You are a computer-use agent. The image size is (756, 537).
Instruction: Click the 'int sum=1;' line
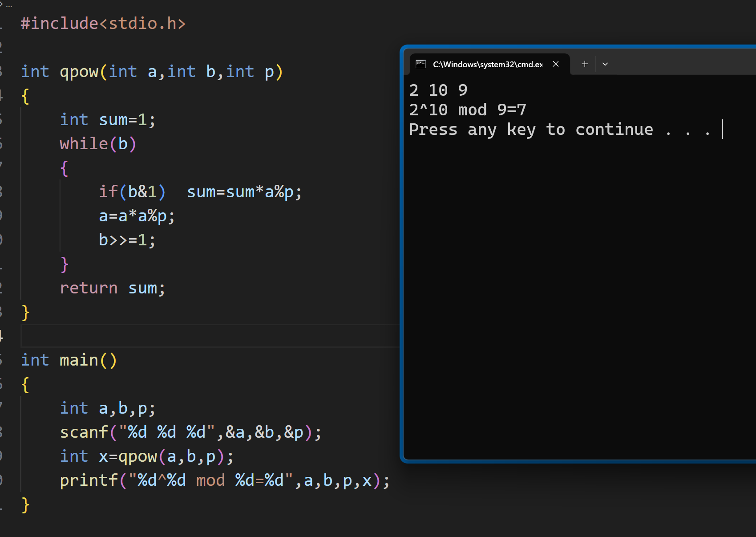click(x=108, y=120)
